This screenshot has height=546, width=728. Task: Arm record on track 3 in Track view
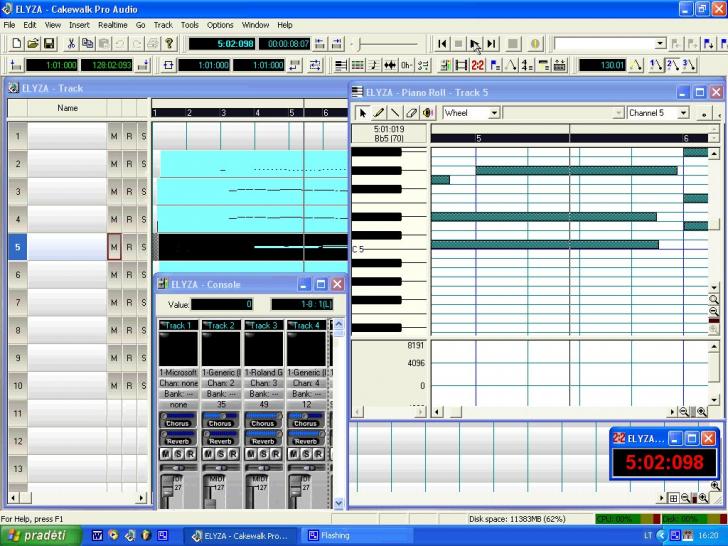129,192
